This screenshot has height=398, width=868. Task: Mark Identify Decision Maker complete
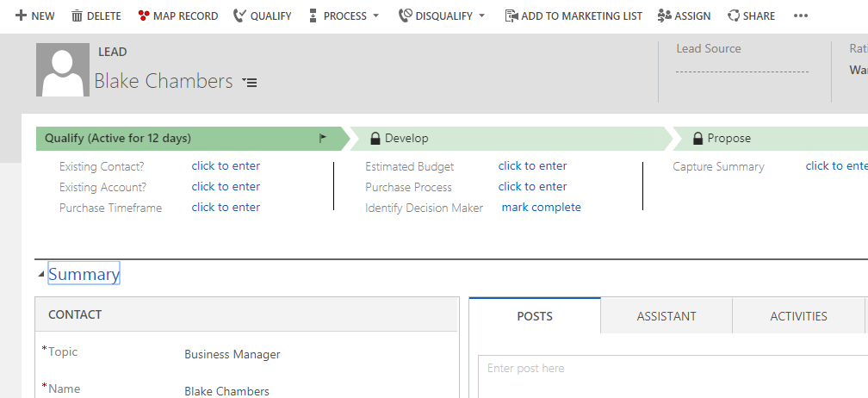(x=541, y=208)
